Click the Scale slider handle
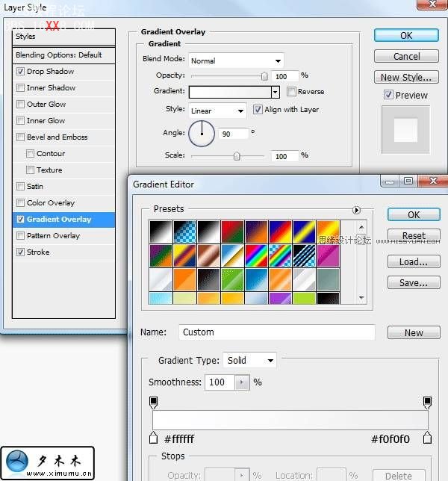448x481 pixels. tap(237, 156)
